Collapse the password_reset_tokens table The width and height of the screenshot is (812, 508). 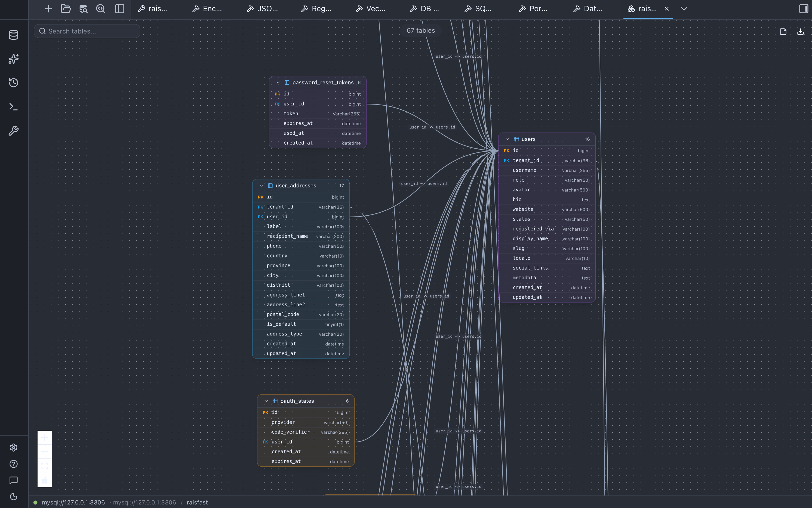click(x=278, y=83)
